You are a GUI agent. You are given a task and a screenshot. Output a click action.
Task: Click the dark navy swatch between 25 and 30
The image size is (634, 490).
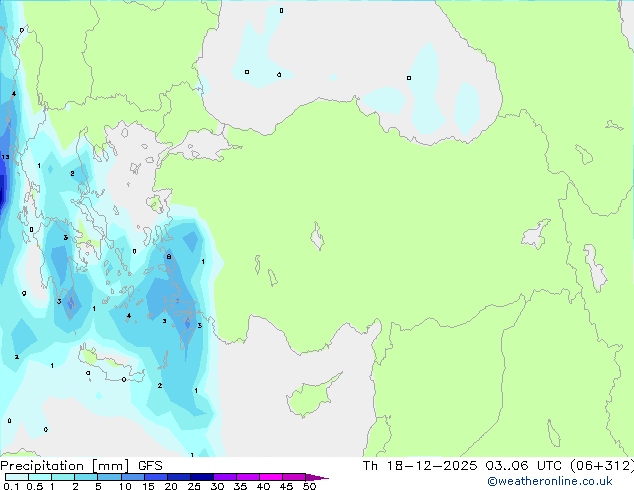click(x=201, y=477)
